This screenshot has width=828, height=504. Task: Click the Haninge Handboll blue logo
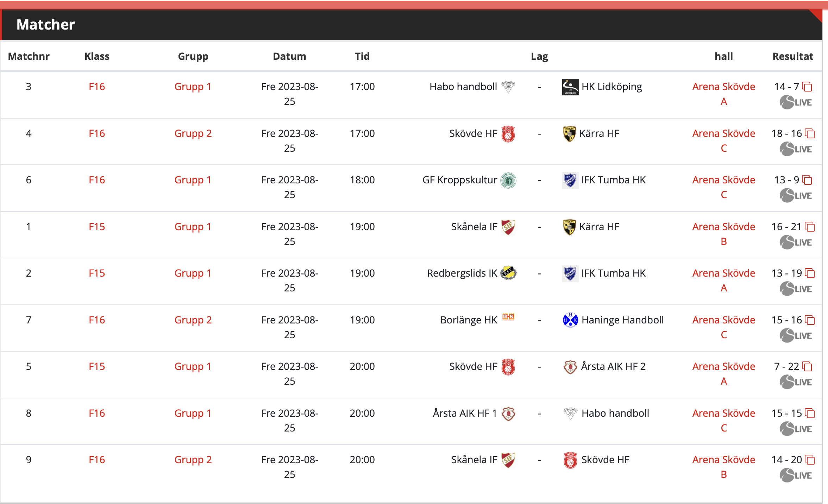[x=570, y=320]
